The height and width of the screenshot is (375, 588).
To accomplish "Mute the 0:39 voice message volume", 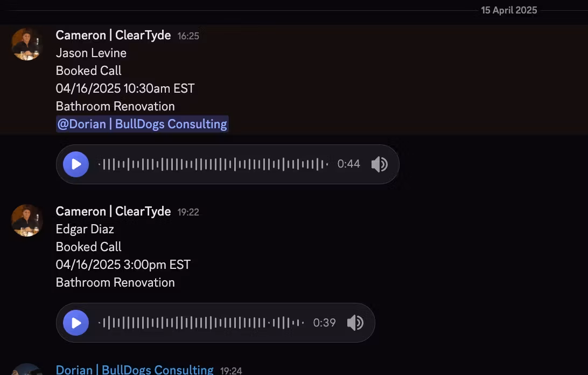I will (x=355, y=323).
